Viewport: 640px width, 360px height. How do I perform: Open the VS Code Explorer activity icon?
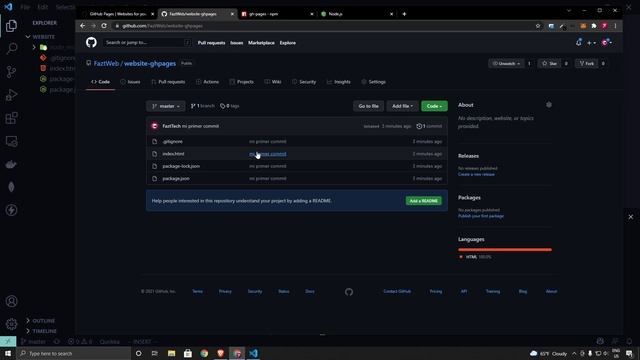11,26
